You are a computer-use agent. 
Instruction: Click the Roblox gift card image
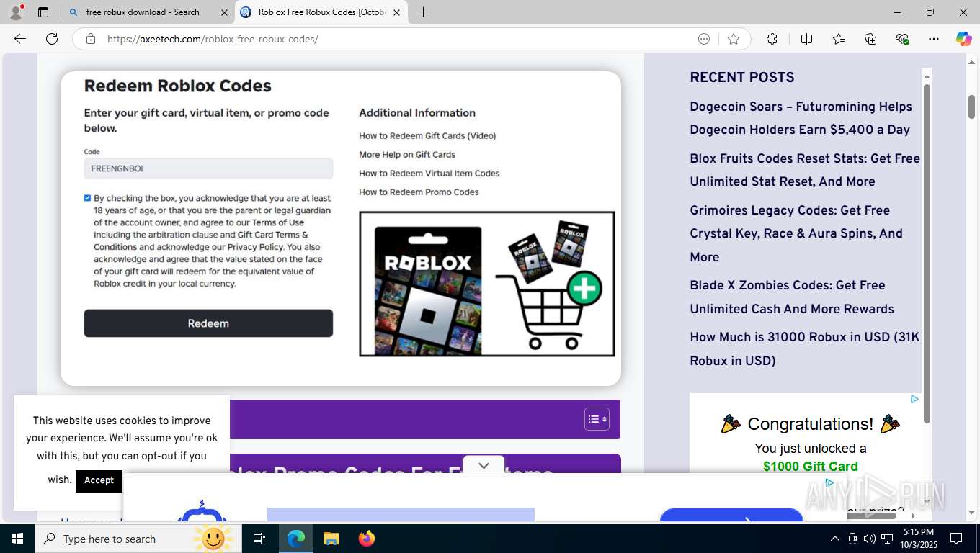click(x=428, y=289)
